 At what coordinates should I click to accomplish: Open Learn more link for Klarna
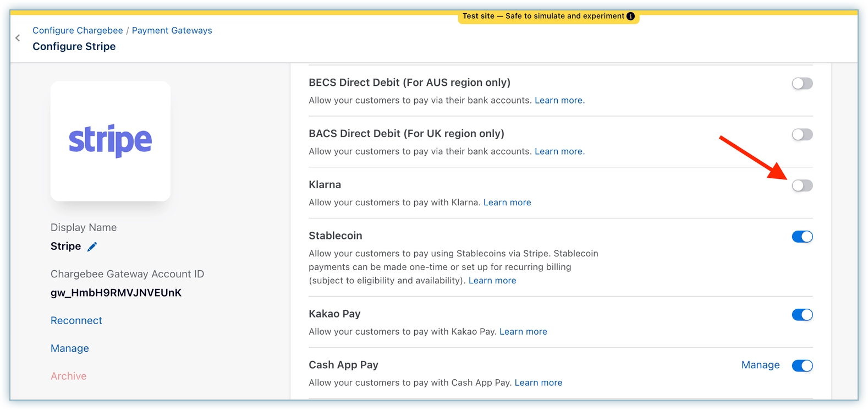(x=507, y=203)
